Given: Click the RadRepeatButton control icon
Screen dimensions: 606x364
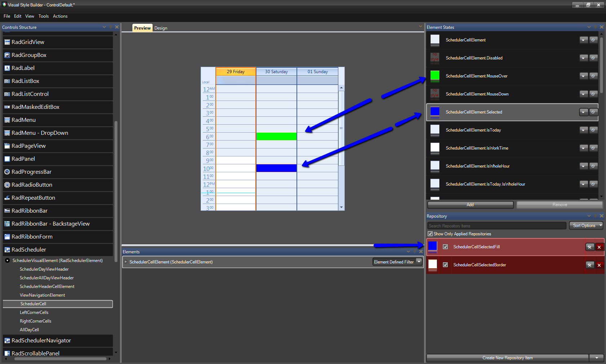Looking at the screenshot, I should 7,198.
